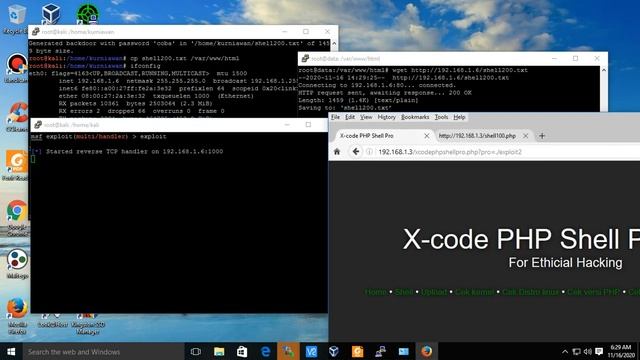Switch to Firefox in the taskbar
The image size is (640, 360).
point(427,351)
